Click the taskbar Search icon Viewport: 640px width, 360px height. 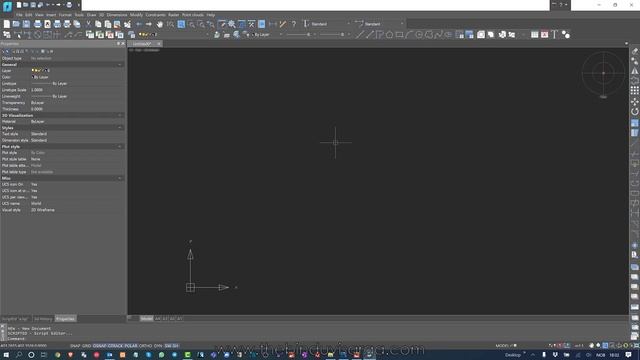pyautogui.click(x=19, y=355)
